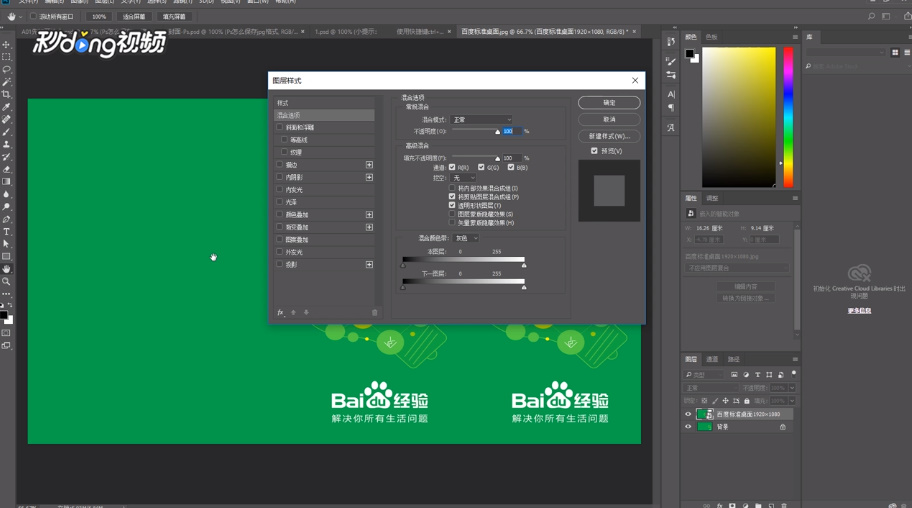The width and height of the screenshot is (912, 508).
Task: Add another 内阴影 effect with plus icon
Action: click(369, 177)
